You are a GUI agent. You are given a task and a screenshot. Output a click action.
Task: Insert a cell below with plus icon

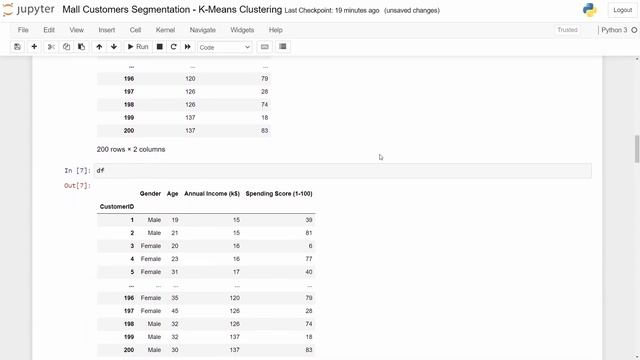(34, 47)
